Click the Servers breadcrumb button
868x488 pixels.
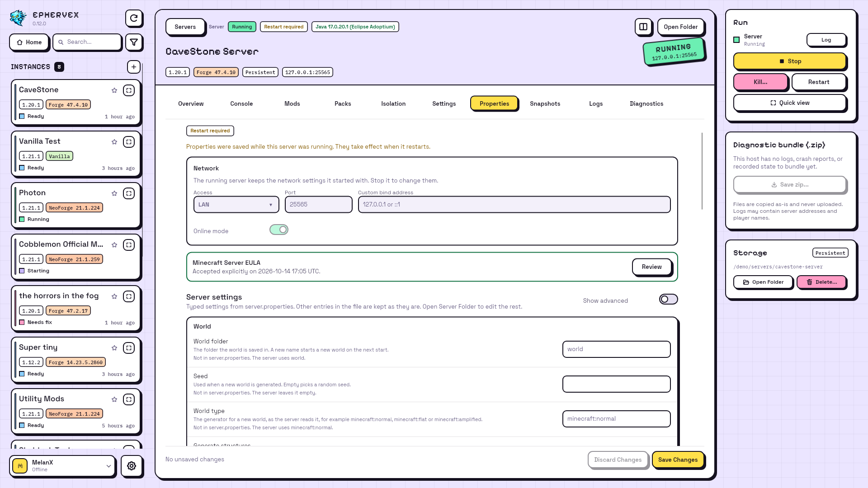coord(185,27)
